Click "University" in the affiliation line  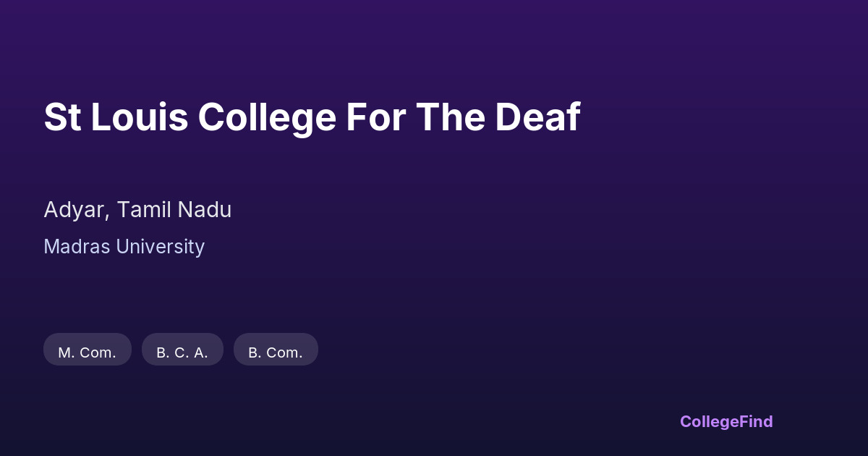click(161, 247)
